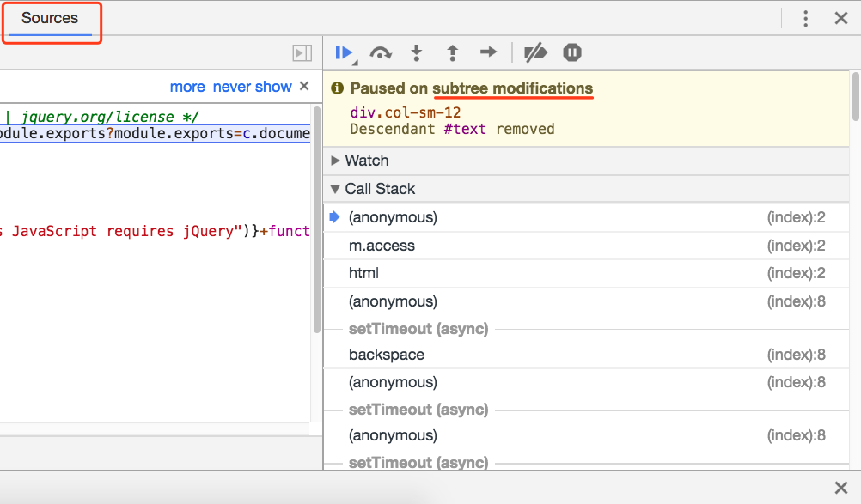Step over next function call
This screenshot has width=861, height=504.
[381, 53]
